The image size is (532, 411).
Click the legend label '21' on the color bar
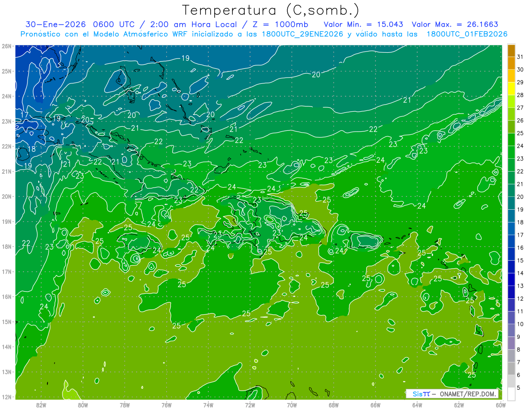(520, 184)
